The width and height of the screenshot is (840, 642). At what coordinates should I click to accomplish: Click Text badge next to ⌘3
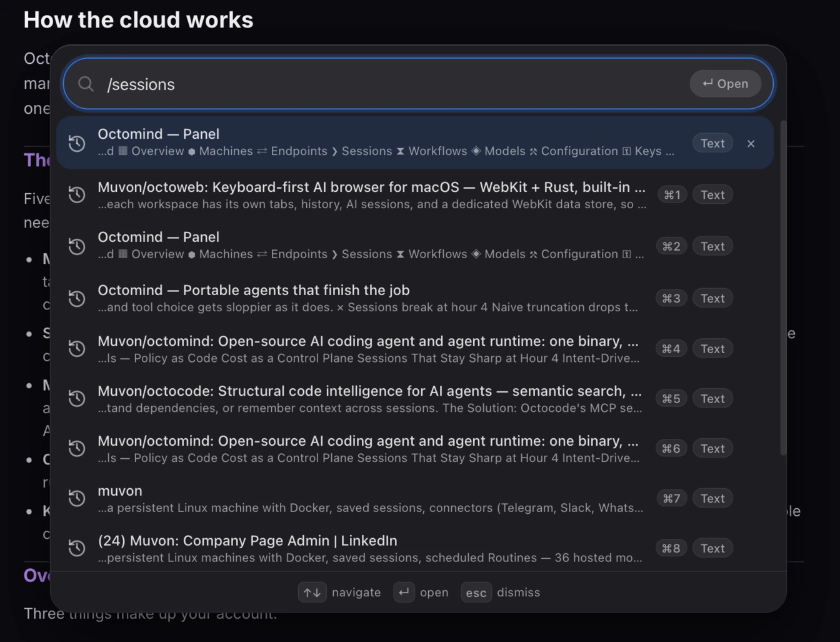[x=712, y=298]
